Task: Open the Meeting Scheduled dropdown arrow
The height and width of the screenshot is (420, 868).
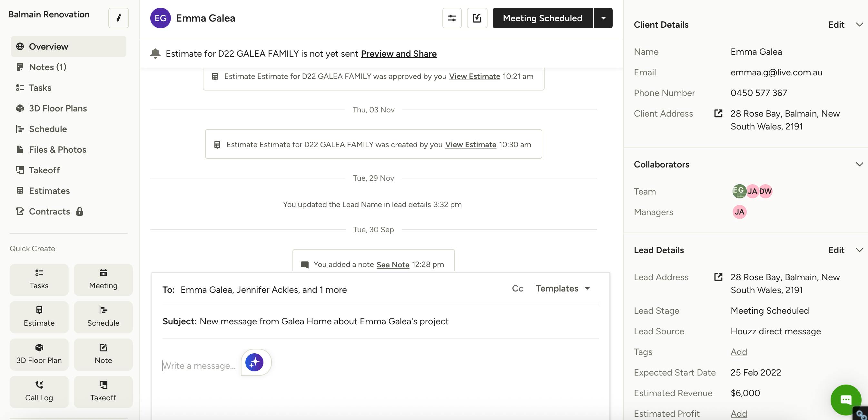Action: pos(603,18)
